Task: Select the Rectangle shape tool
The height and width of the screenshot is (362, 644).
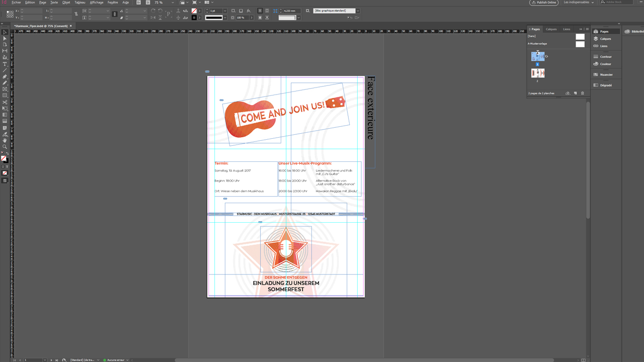Action: point(5,96)
